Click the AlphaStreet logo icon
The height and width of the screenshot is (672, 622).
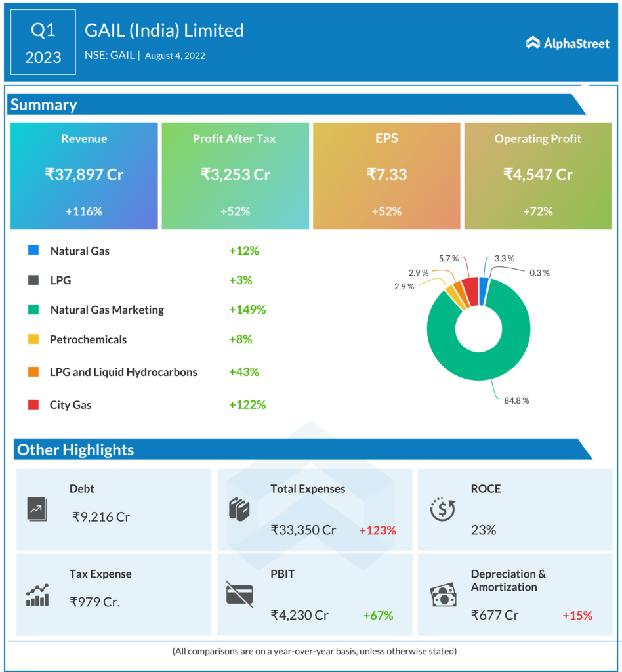click(533, 43)
